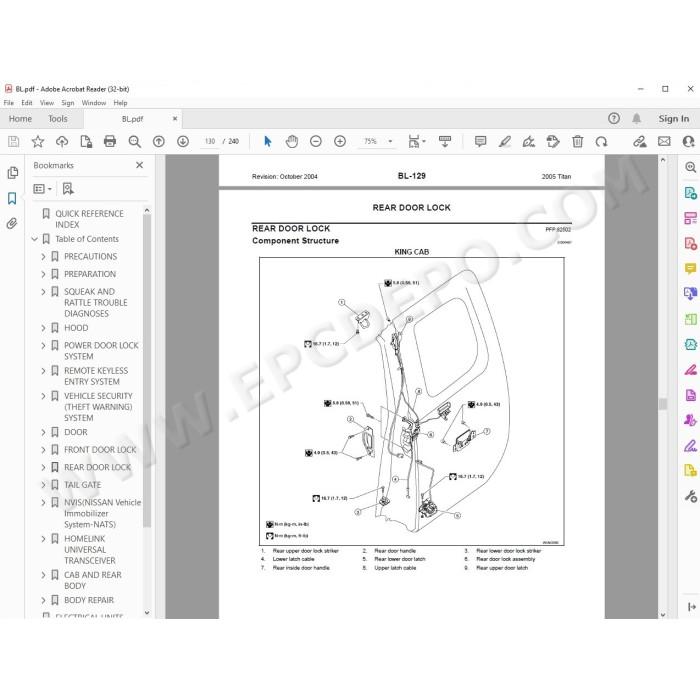Open SQUEAK AND RATTLE TROUBLE DIAGNOSES bookmark

(x=96, y=303)
